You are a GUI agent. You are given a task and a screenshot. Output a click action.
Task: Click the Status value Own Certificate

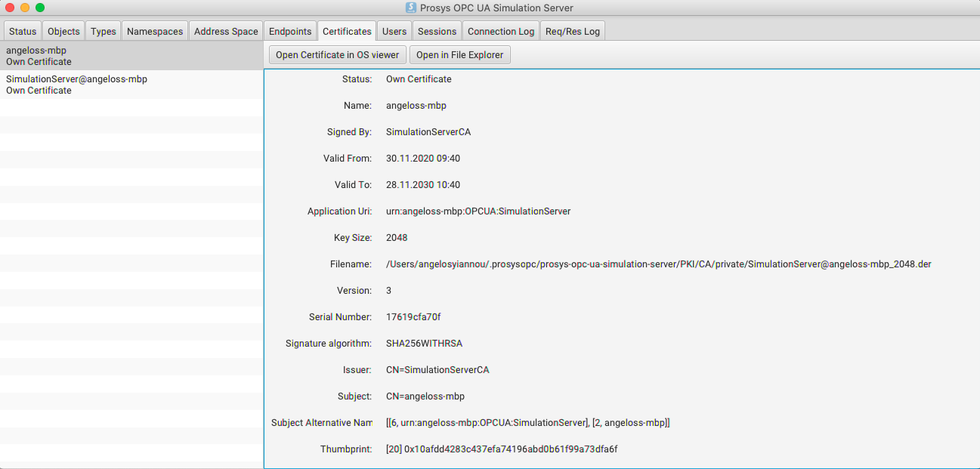(419, 79)
